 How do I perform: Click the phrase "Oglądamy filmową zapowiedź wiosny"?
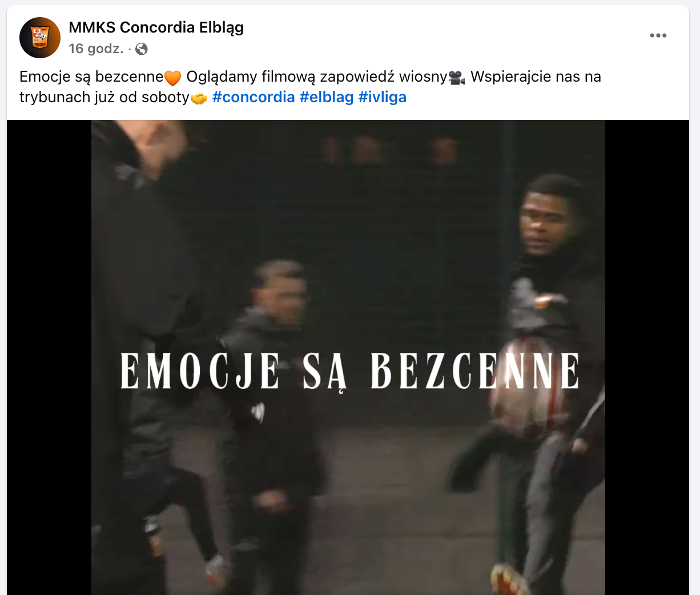point(317,77)
